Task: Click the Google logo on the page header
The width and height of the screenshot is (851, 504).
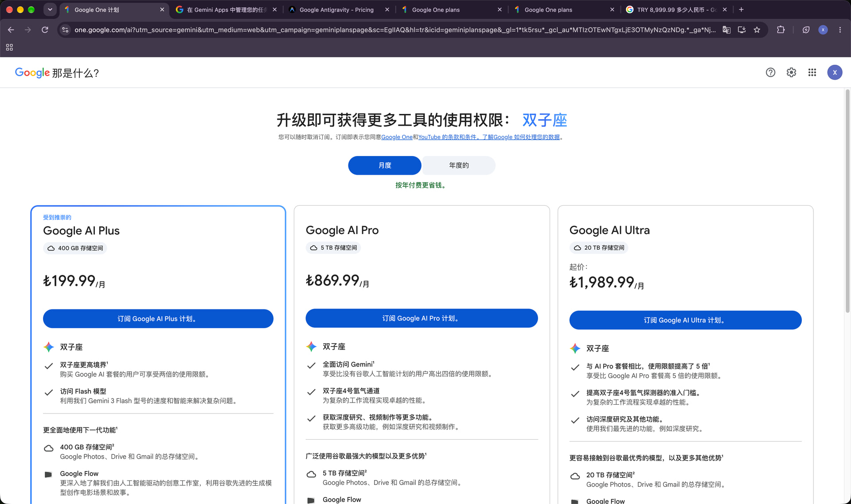Action: [32, 73]
